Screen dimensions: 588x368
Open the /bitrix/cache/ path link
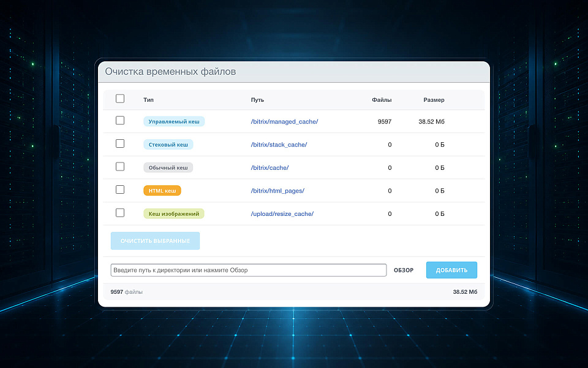pos(269,168)
